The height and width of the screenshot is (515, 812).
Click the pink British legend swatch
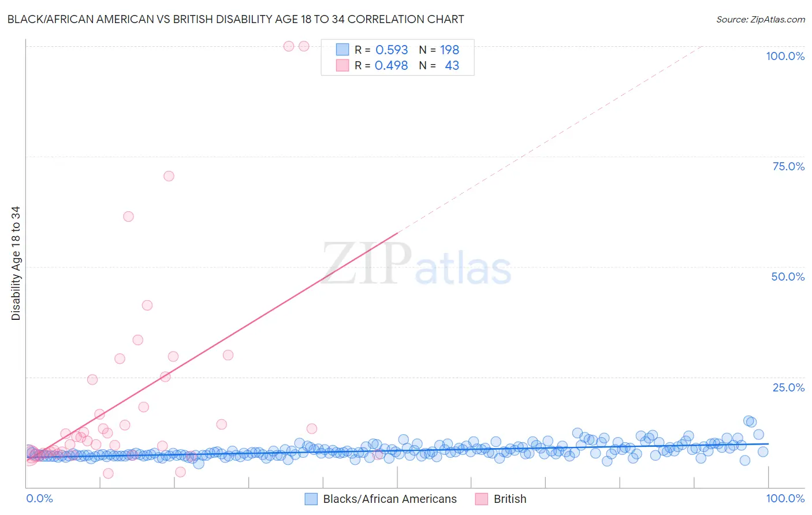(482, 499)
